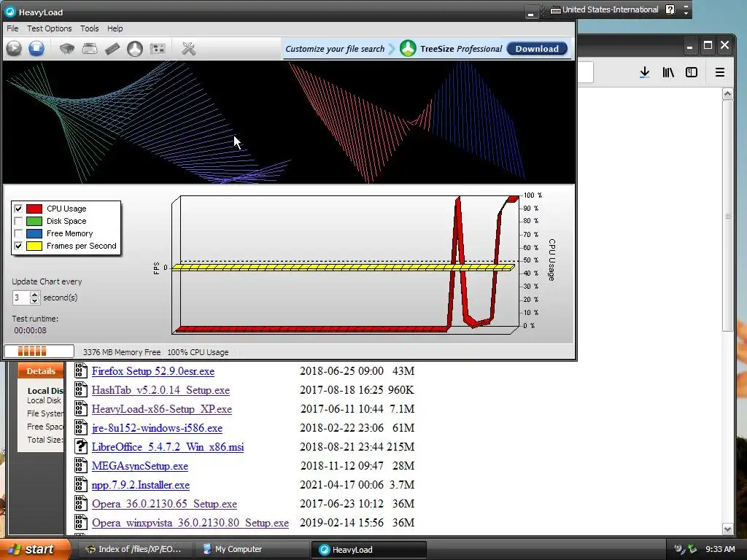Viewport: 747px width, 560px height.
Task: Toggle Firefox sidebar icon
Action: tap(692, 72)
